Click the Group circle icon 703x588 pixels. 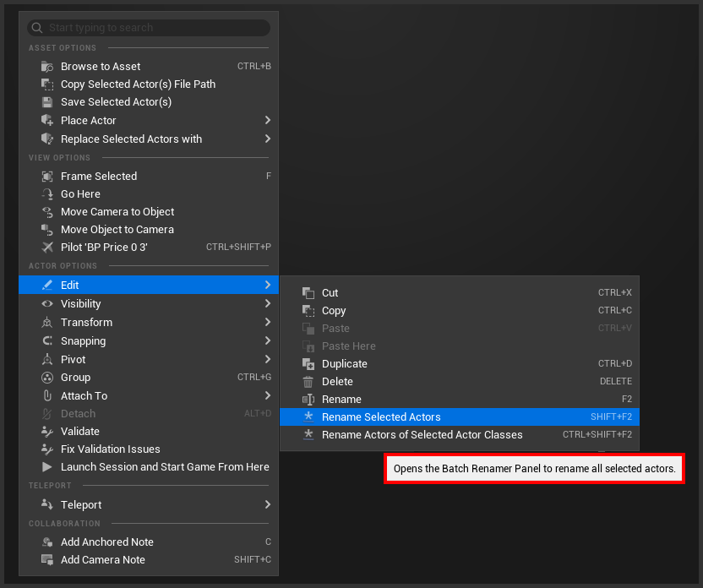[47, 378]
